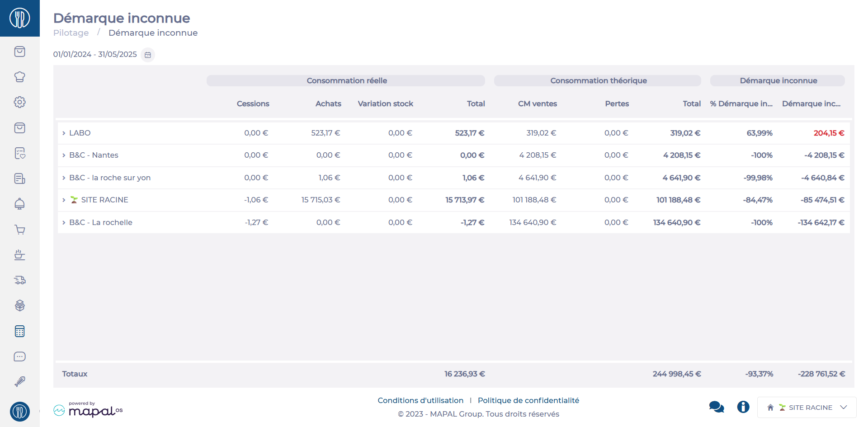Open the settings gear in sidebar
This screenshot has width=868, height=427.
[19, 102]
